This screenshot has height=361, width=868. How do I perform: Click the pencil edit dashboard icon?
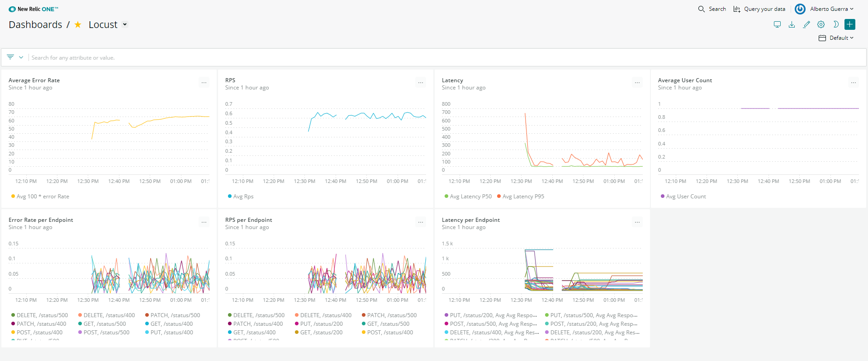806,24
